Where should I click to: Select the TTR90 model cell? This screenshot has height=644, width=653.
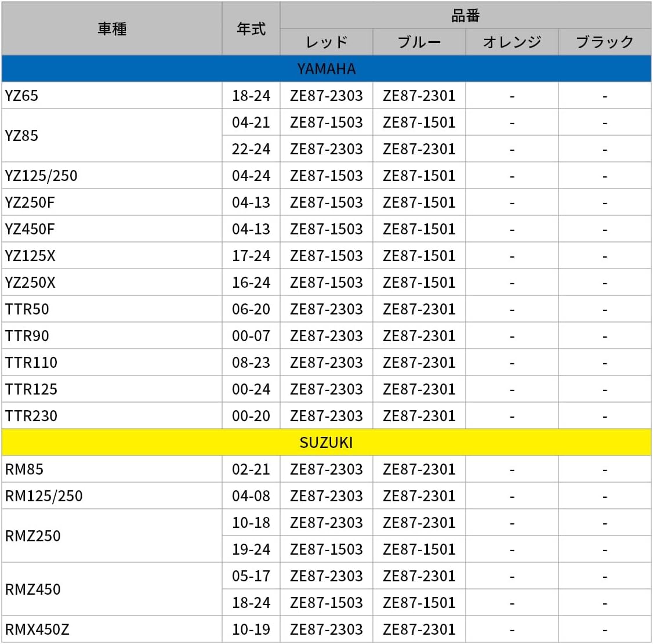pos(111,336)
